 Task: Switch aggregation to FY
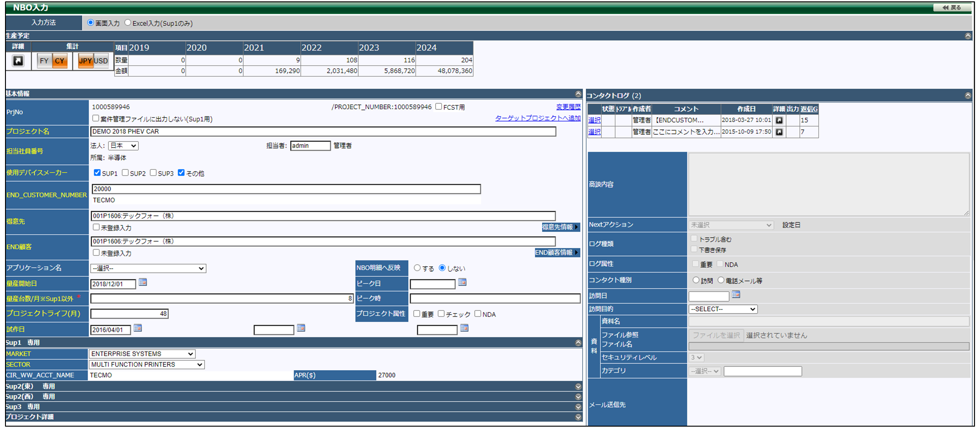coord(44,61)
